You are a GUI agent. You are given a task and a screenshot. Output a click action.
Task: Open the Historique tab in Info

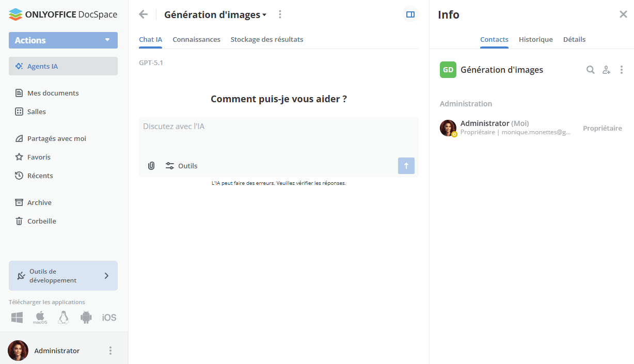(535, 39)
